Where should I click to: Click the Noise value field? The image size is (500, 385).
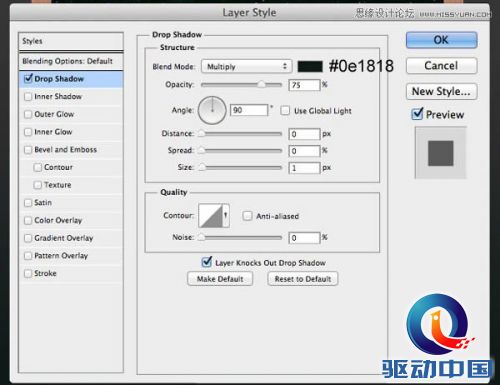[x=304, y=238]
